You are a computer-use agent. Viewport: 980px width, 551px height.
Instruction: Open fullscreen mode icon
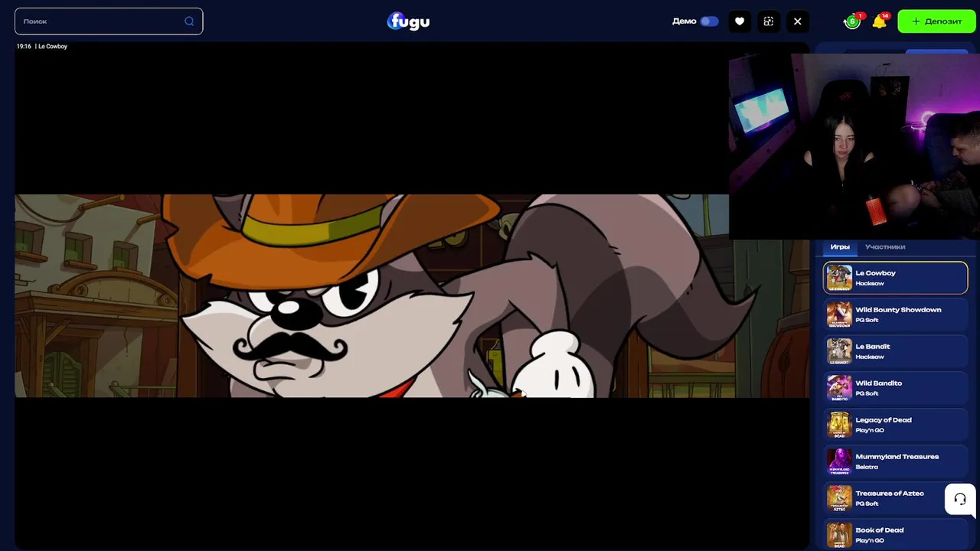(769, 21)
